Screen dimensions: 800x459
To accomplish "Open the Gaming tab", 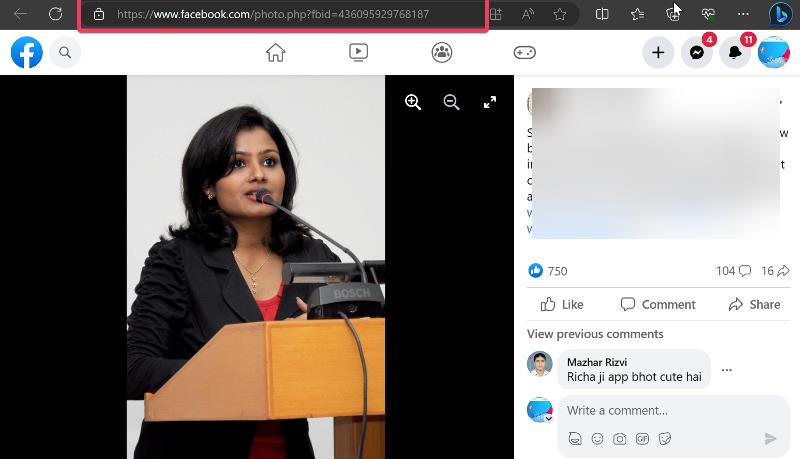I will [x=524, y=52].
